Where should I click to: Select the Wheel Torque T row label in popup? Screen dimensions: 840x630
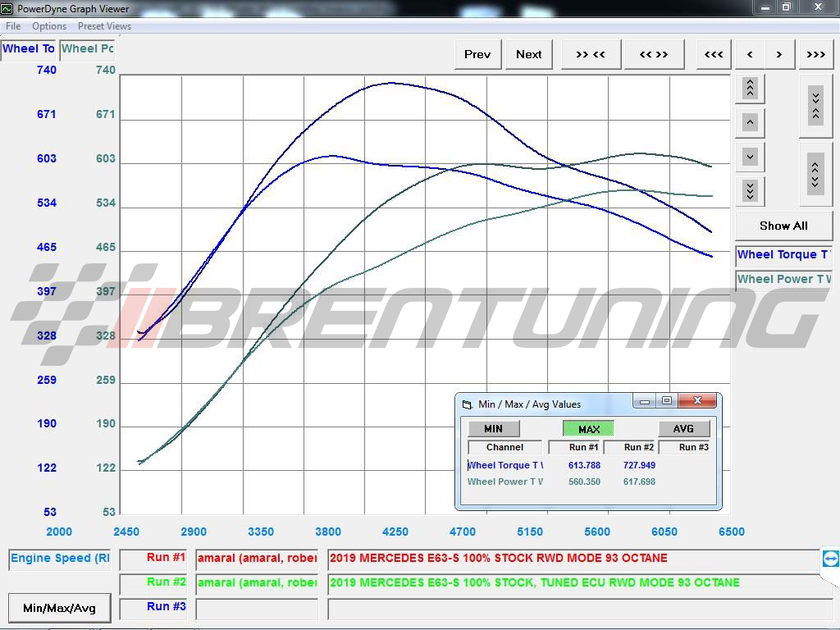[x=505, y=466]
